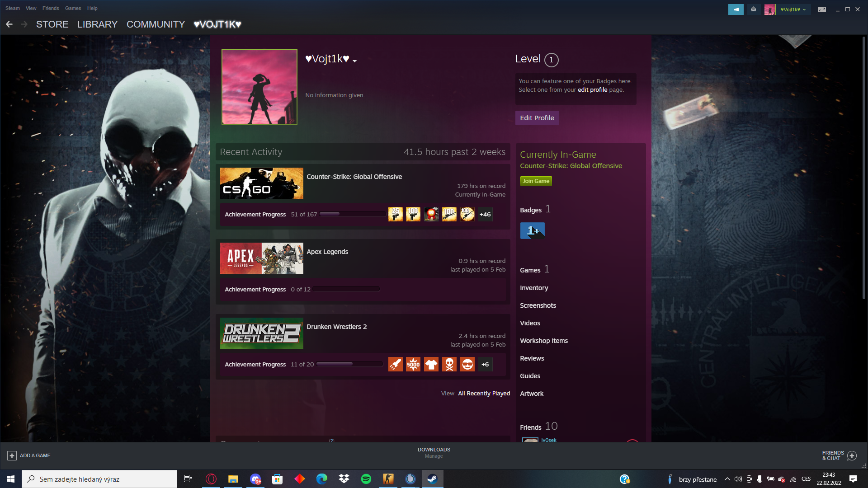Click the CS:GO achievement progress bar
This screenshot has width=868, height=488.
pos(352,214)
